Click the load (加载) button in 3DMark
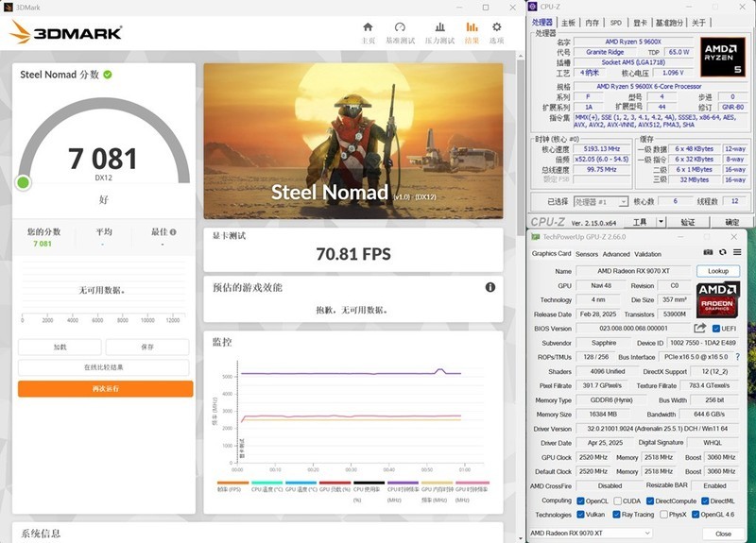 point(60,347)
